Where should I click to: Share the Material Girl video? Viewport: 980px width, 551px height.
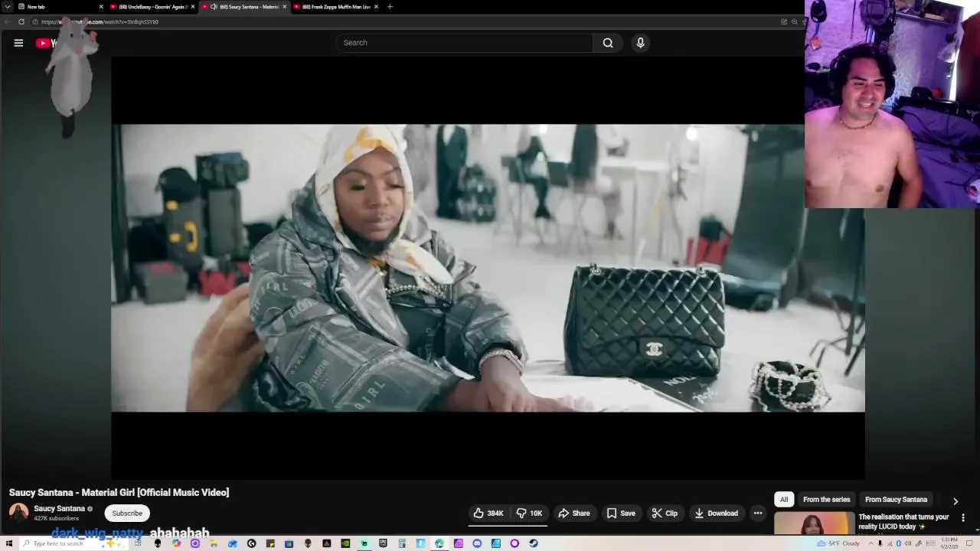pyautogui.click(x=574, y=514)
